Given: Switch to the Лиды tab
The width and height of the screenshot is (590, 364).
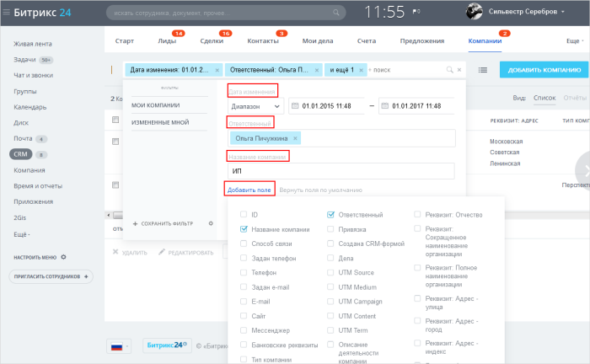Looking at the screenshot, I should [167, 41].
